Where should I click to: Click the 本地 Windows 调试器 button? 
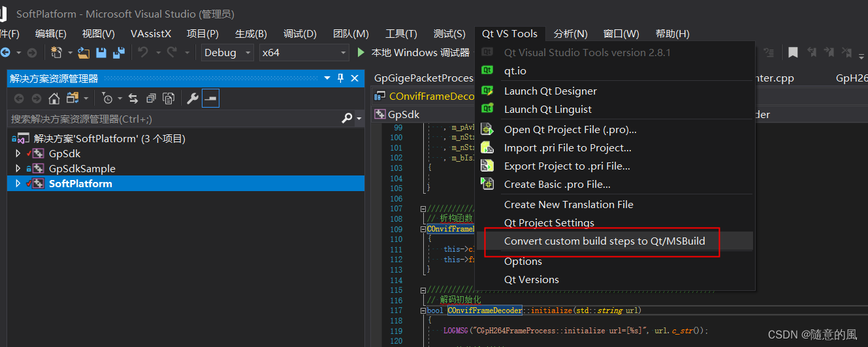tap(413, 52)
